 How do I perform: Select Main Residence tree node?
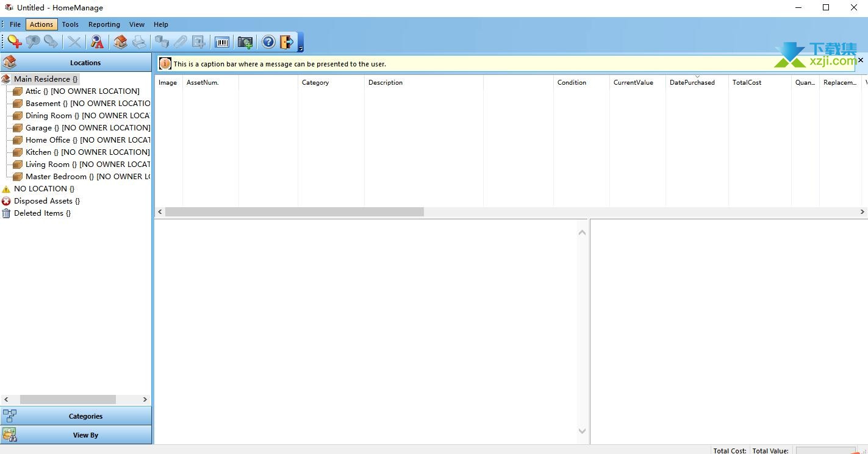click(46, 79)
